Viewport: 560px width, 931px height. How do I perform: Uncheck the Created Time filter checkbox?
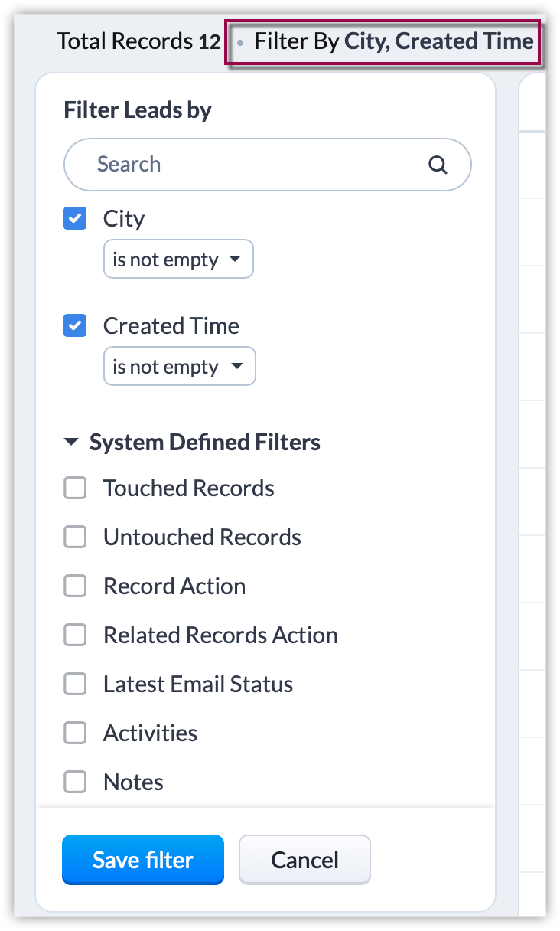(75, 327)
